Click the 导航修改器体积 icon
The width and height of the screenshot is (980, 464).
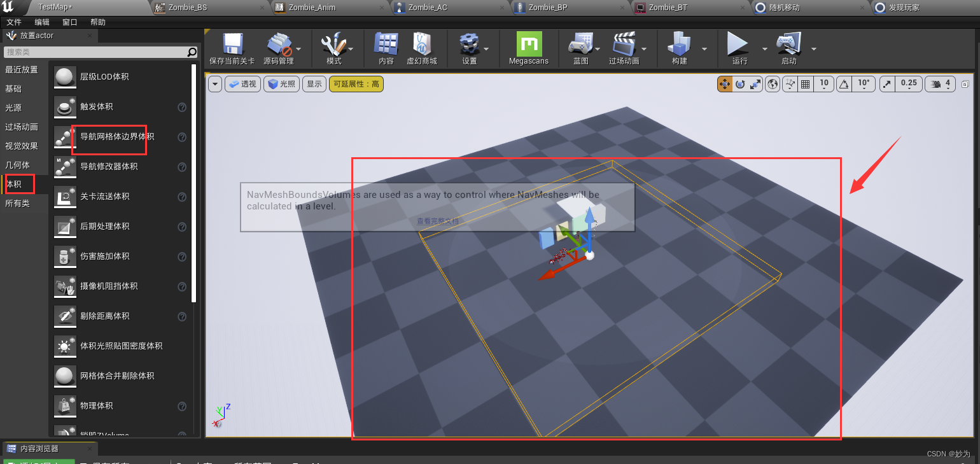coord(65,166)
